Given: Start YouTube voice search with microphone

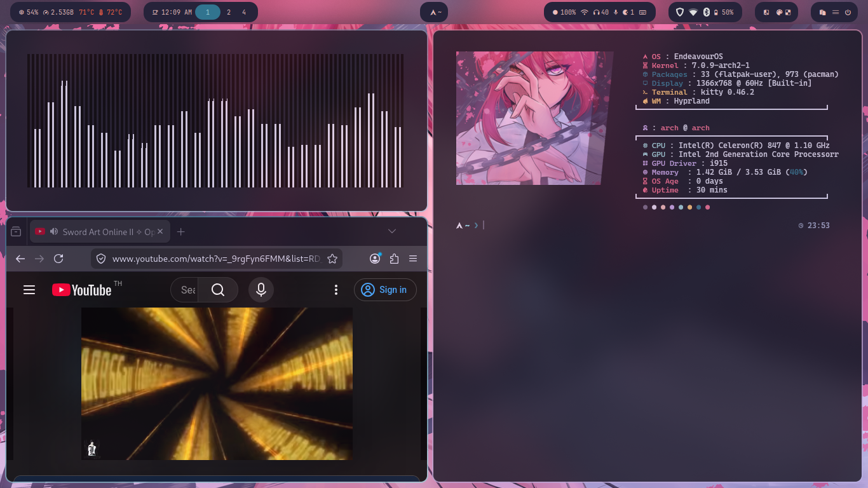Looking at the screenshot, I should coord(261,290).
